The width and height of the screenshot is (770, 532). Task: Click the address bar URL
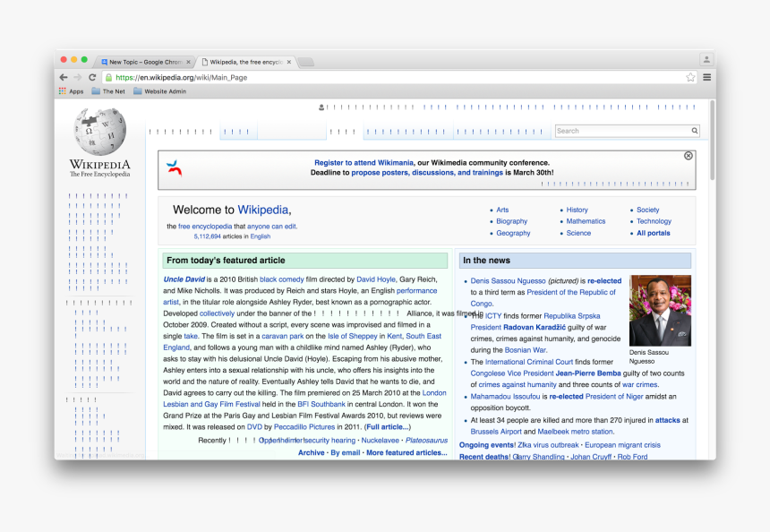tap(181, 78)
